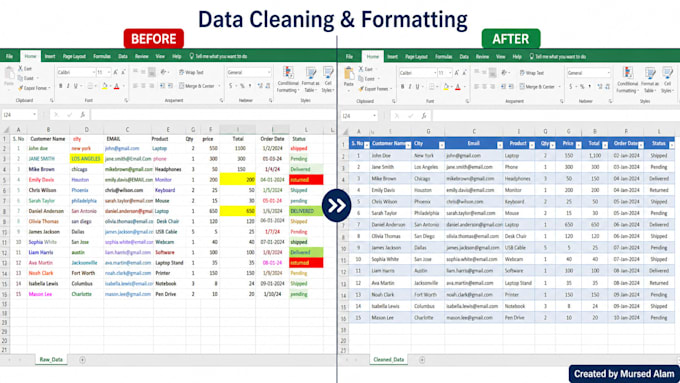Select the green DELIVERED status cell in Before sheet
Screen dimensions: 680x383
point(306,211)
